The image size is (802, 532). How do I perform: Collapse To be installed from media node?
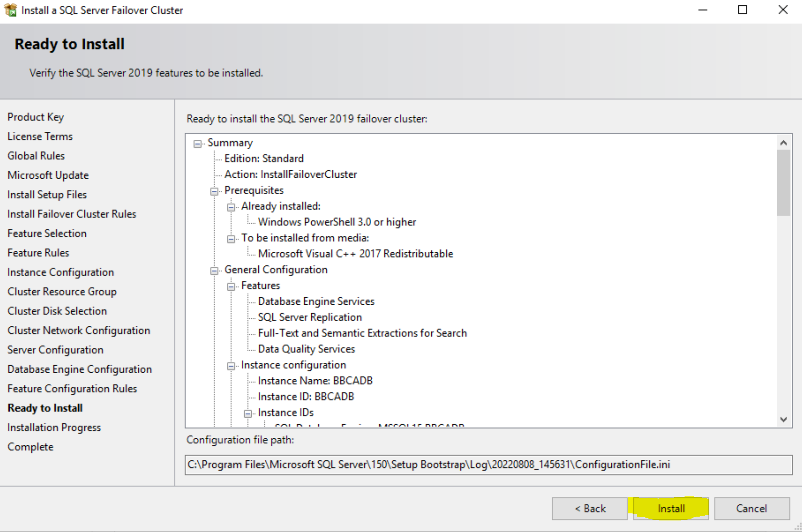point(231,239)
